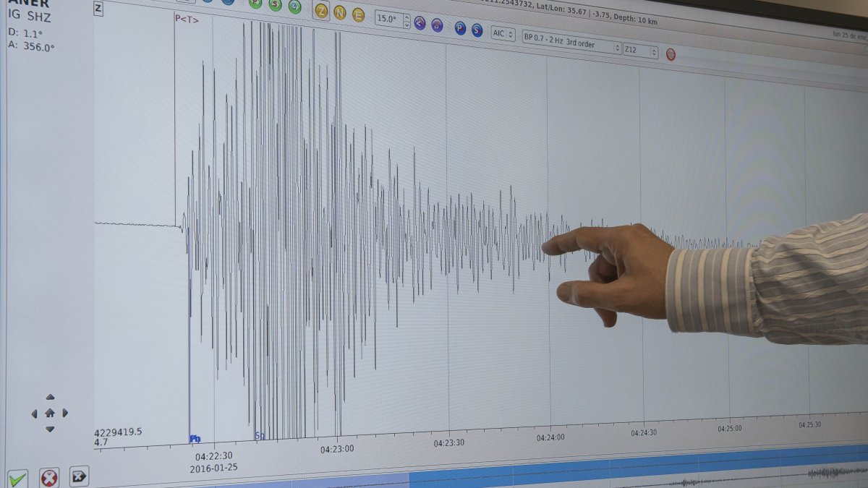Pan right with the right arrow control
This screenshot has height=488, width=868.
(x=64, y=412)
